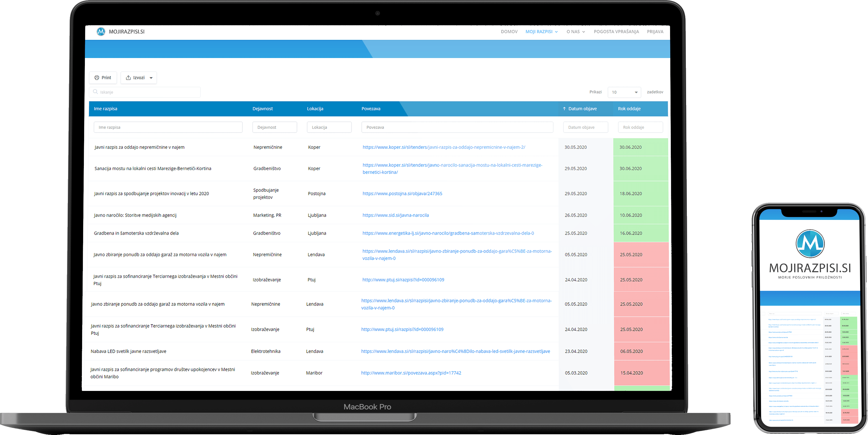Click the printer icon on Print
The width and height of the screenshot is (868, 435).
point(97,78)
